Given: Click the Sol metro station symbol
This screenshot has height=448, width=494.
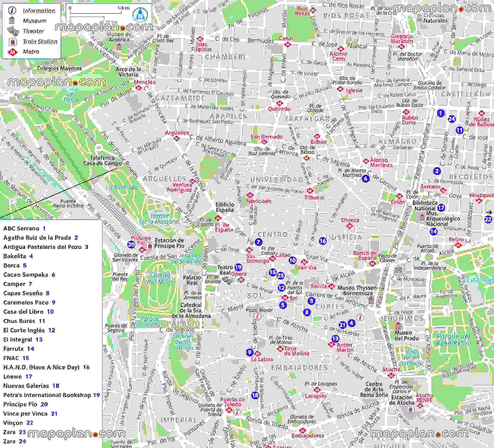Looking at the screenshot, I should pos(285,298).
